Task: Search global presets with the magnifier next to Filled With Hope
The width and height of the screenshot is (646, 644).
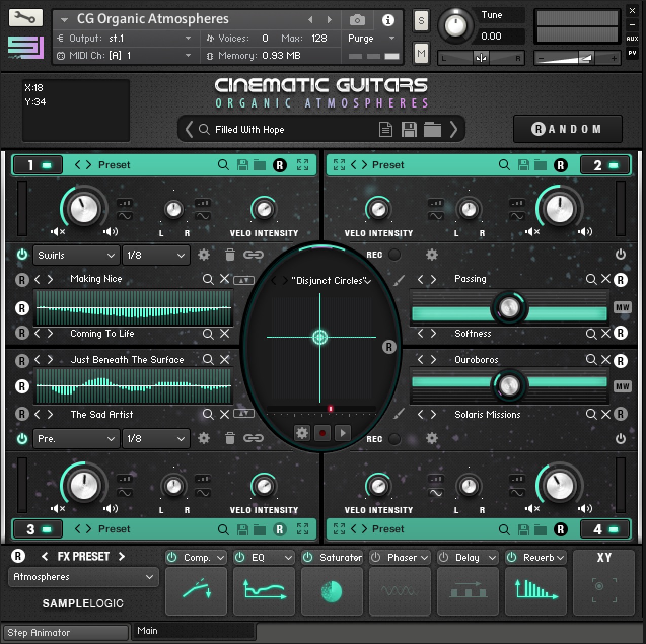Action: click(x=204, y=129)
